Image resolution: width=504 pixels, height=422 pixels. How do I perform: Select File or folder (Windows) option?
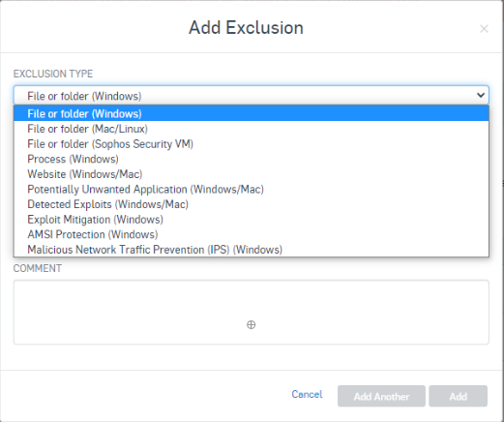pos(252,113)
